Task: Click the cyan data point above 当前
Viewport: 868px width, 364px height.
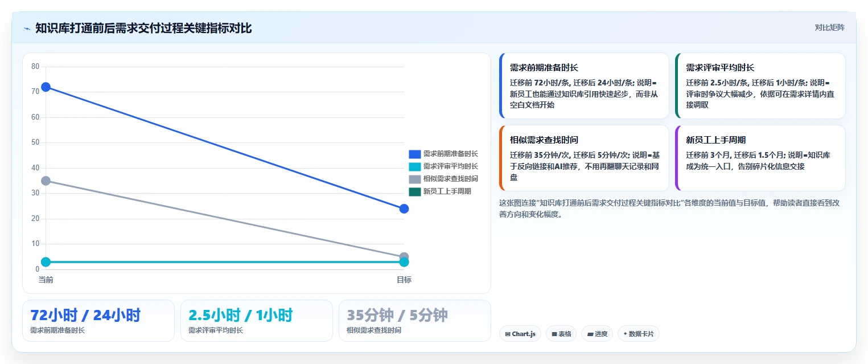Action: pos(46,262)
